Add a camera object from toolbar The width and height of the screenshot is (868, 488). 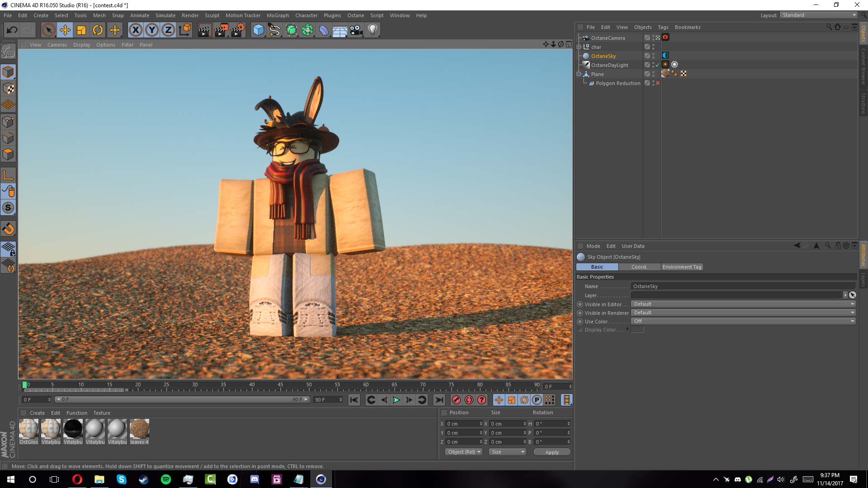click(x=356, y=30)
